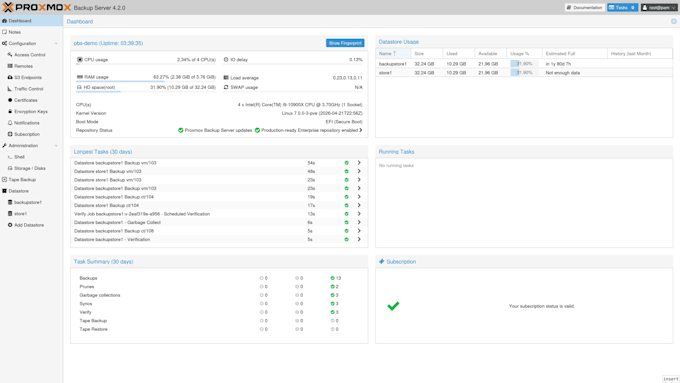
Task: Click store1 usage percentage bar
Action: (524, 73)
